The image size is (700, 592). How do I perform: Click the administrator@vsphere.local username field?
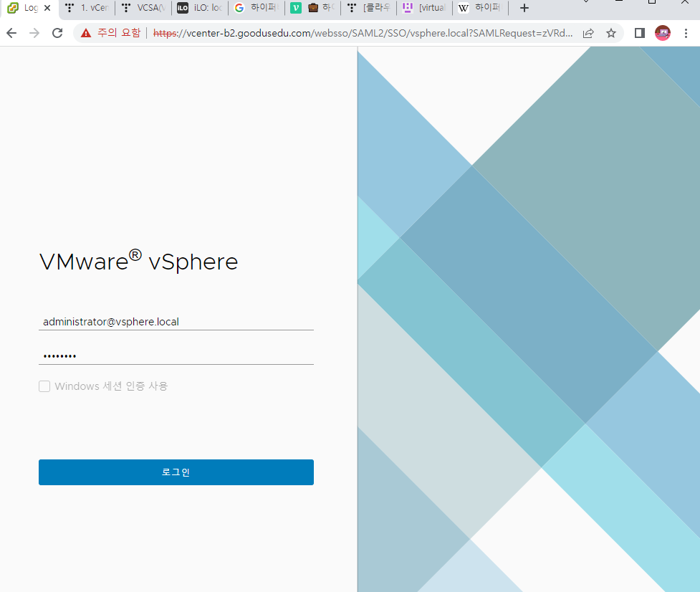[x=176, y=322]
